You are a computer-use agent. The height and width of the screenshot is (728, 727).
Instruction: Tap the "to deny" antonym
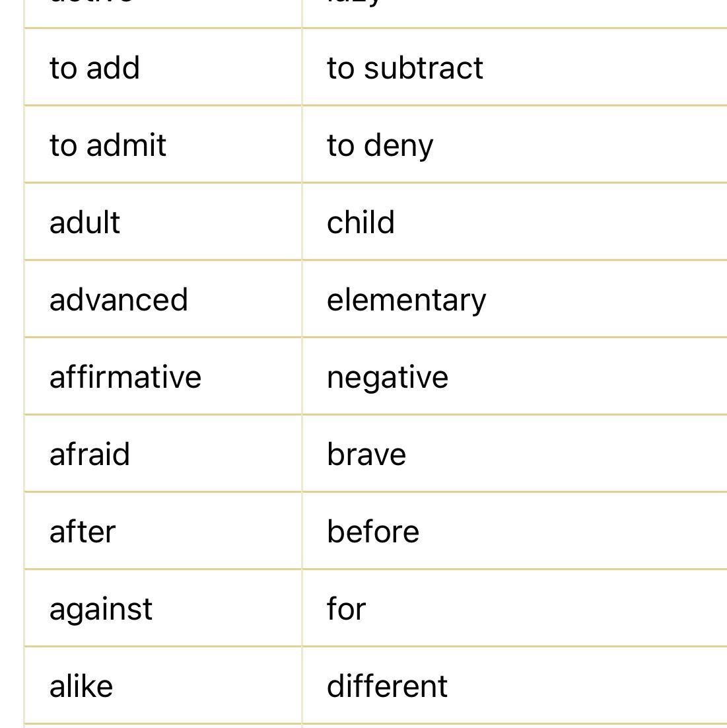click(x=380, y=145)
